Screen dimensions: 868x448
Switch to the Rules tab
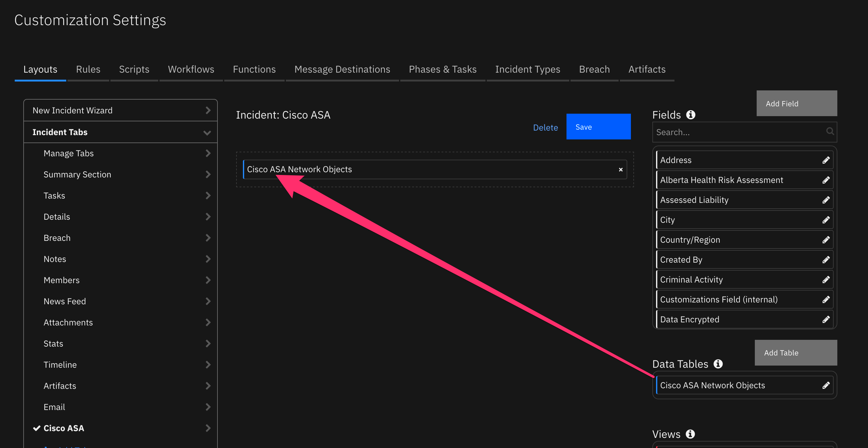[88, 69]
